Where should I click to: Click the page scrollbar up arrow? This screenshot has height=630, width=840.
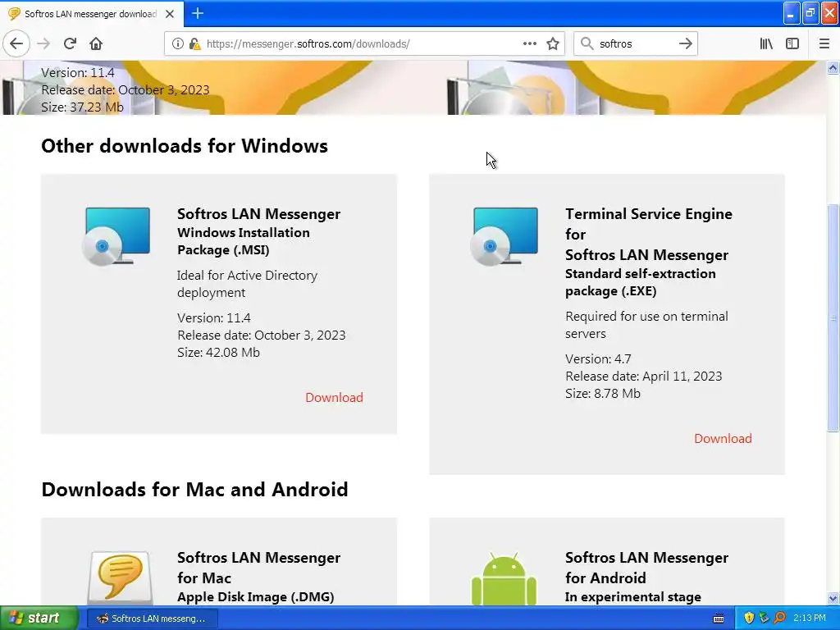coord(833,67)
